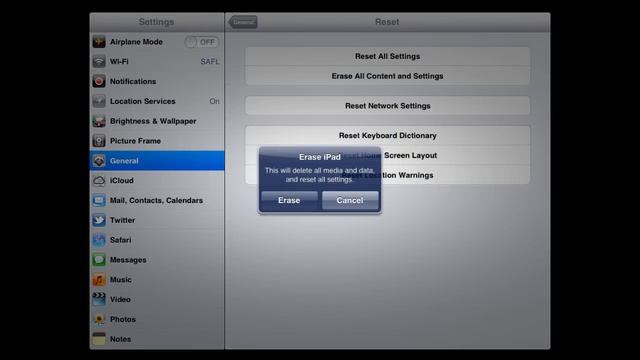Screen dimensions: 640x360
Task: Open Brightness & Wallpaper label
Action: 153,121
